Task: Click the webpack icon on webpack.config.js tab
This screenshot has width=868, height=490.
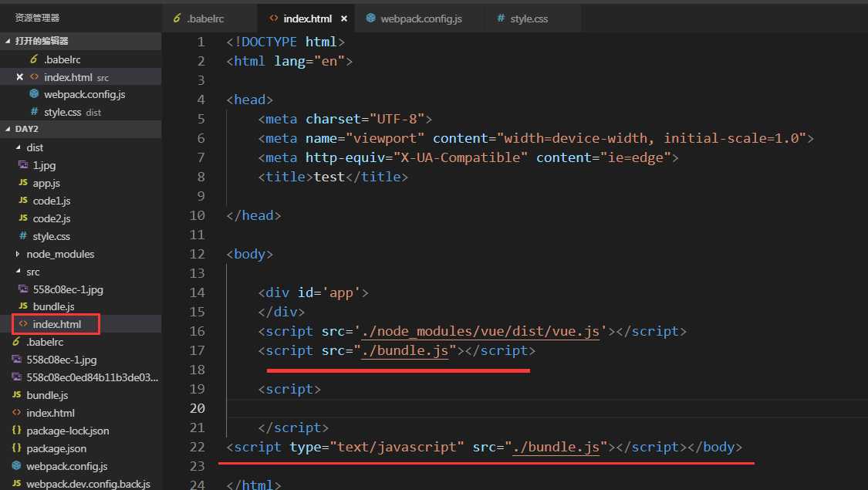Action: tap(370, 19)
